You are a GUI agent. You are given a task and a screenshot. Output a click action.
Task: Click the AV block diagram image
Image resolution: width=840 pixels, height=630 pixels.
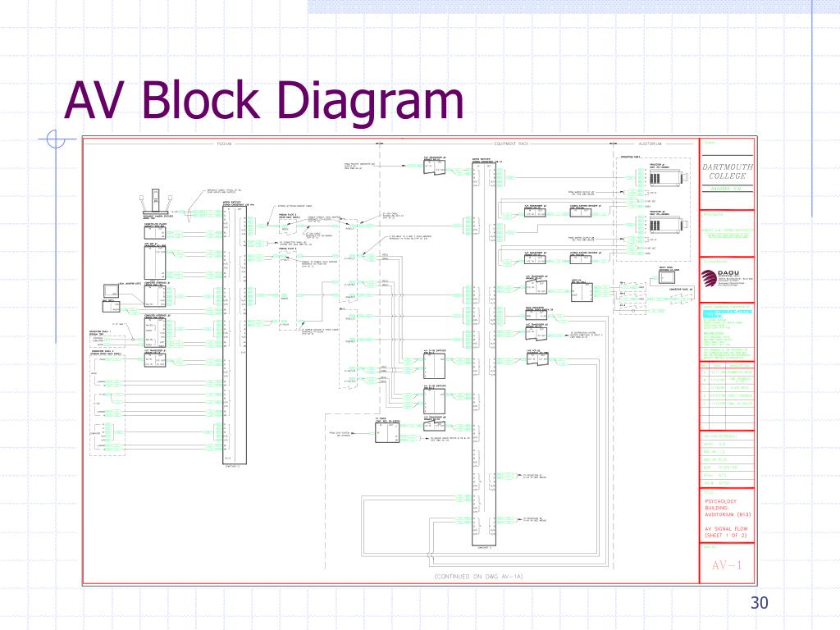[419, 361]
